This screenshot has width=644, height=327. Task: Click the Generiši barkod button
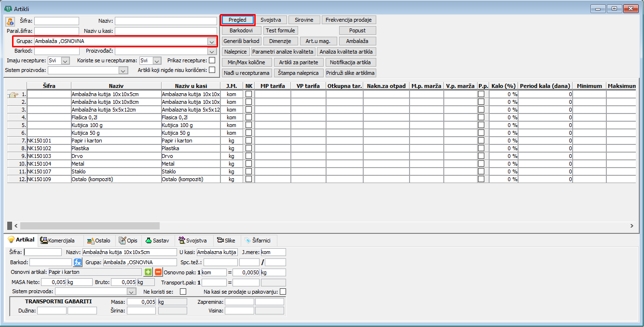(x=241, y=41)
